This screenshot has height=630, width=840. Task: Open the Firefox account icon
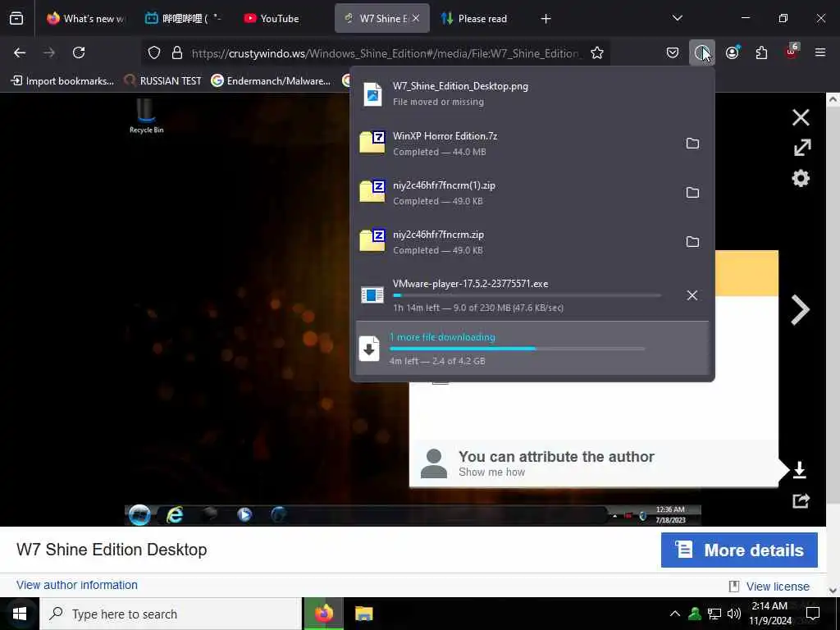733,52
